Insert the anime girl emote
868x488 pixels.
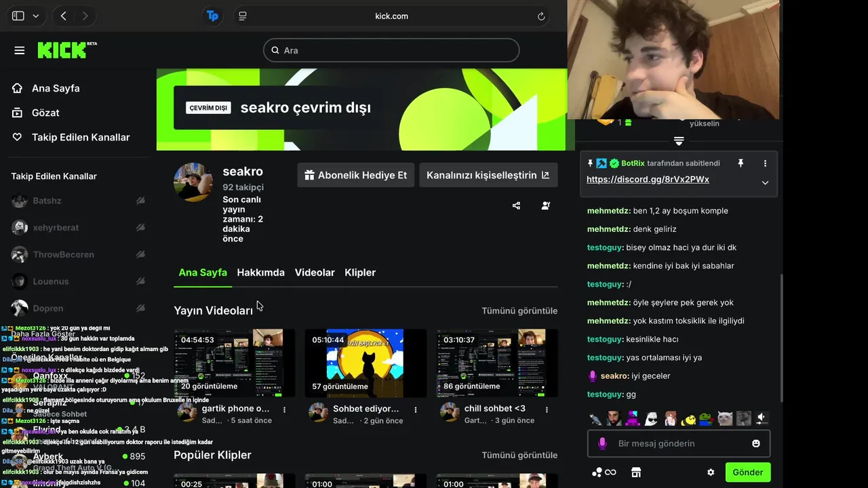point(670,418)
